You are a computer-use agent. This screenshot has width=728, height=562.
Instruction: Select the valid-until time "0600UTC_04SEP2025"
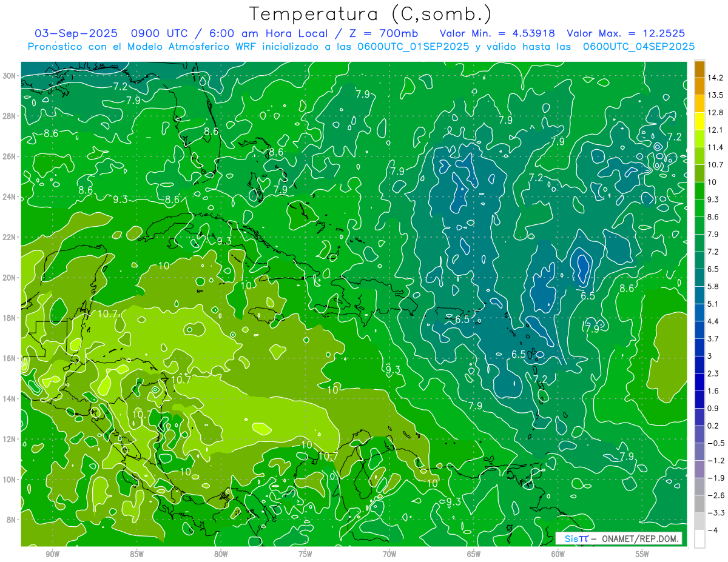[639, 47]
